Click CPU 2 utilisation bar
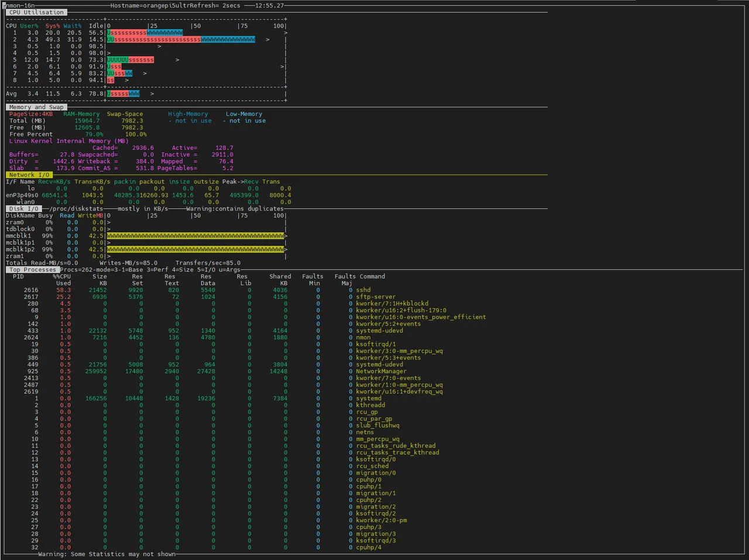The width and height of the screenshot is (749, 560). tap(181, 40)
